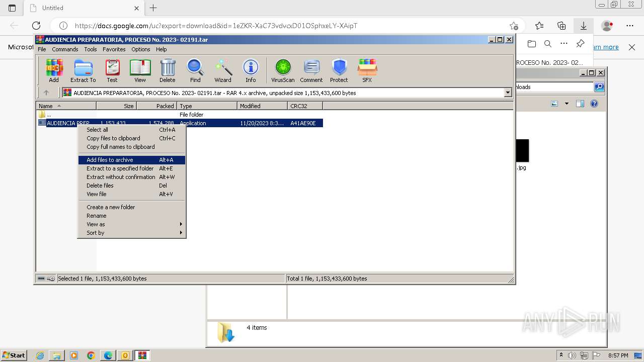Click the 'Selected 1 file' status text
The width and height of the screenshot is (644, 362).
(x=102, y=279)
